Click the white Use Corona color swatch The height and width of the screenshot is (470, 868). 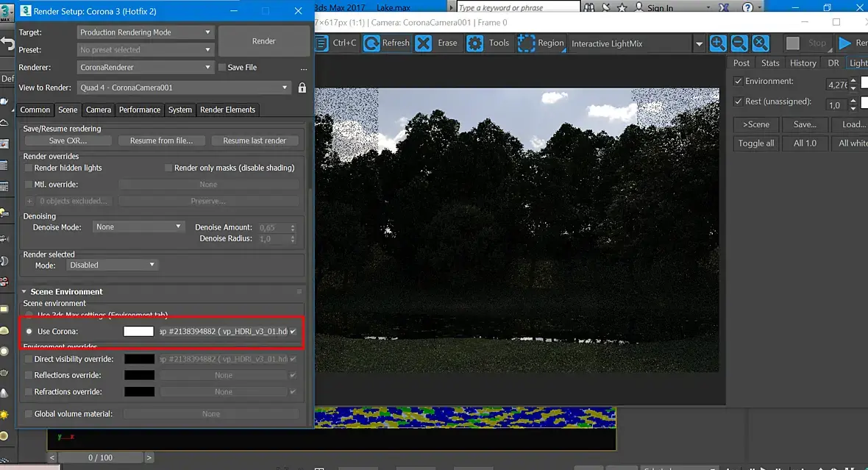(138, 332)
